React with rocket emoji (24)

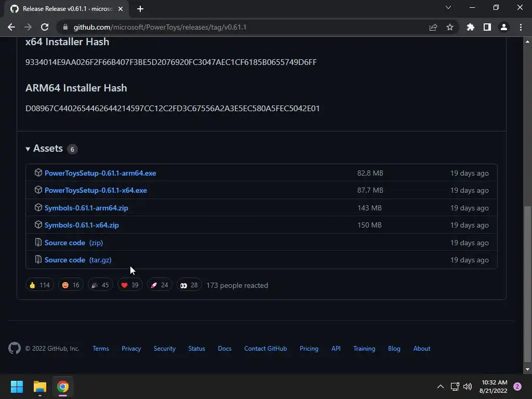(159, 285)
